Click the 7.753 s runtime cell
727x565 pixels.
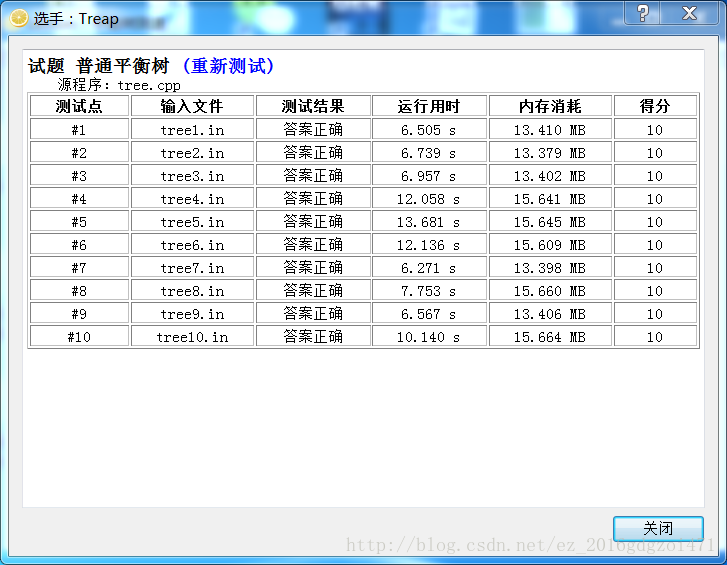pyautogui.click(x=429, y=291)
